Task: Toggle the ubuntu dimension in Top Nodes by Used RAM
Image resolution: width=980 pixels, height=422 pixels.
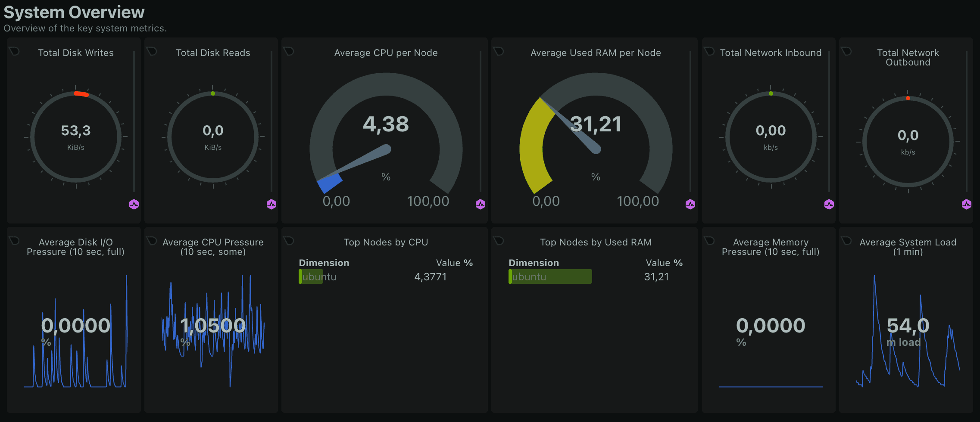Action: point(550,276)
